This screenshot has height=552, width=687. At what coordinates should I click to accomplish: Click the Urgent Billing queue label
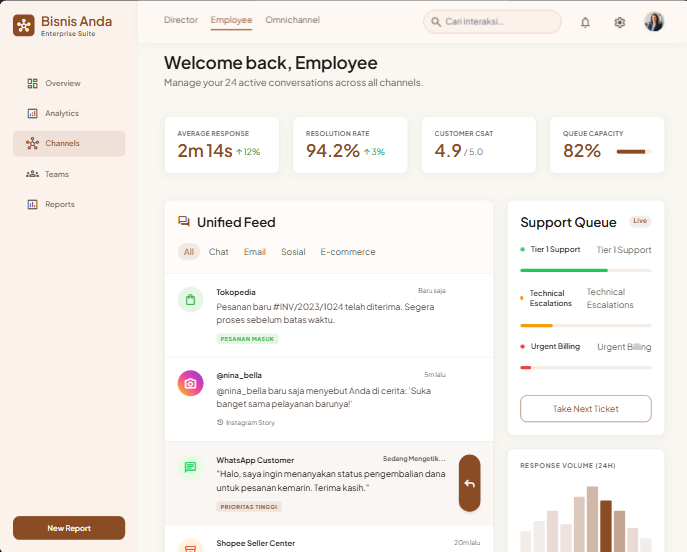point(555,347)
